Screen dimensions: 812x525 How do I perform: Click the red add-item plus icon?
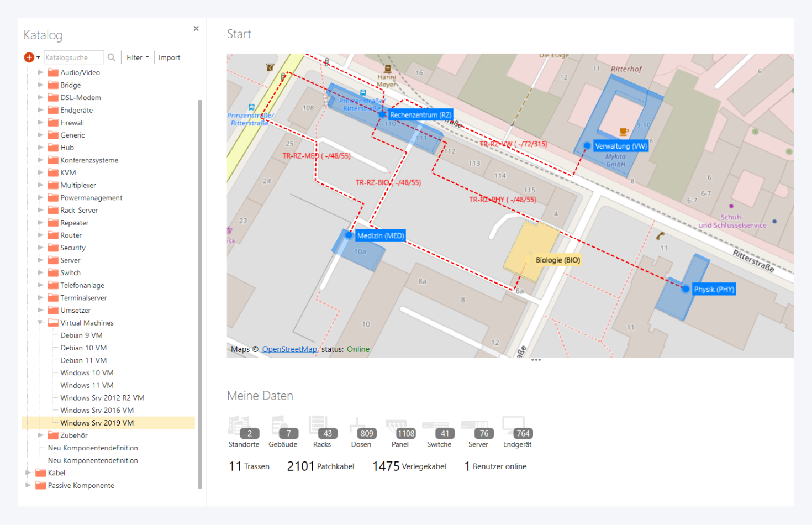coord(29,57)
